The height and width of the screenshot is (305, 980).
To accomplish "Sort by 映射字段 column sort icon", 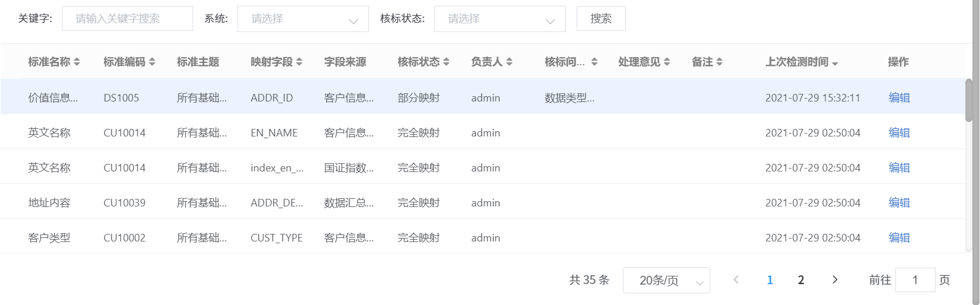I will 299,62.
